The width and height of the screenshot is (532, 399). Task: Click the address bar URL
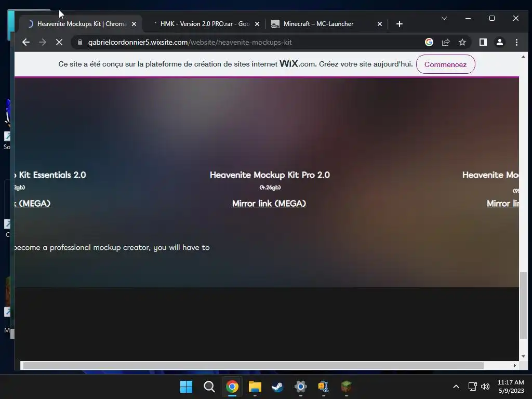190,42
